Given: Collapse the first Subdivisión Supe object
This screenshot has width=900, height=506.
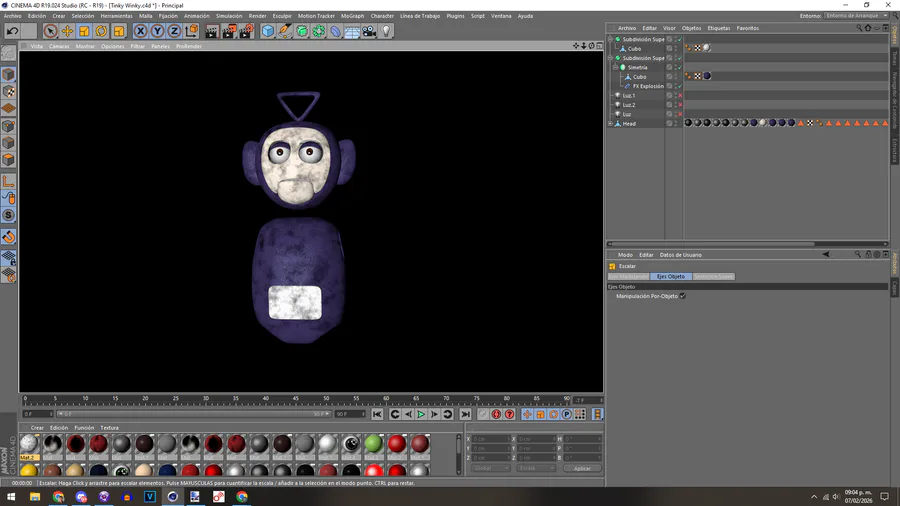Looking at the screenshot, I should point(611,39).
